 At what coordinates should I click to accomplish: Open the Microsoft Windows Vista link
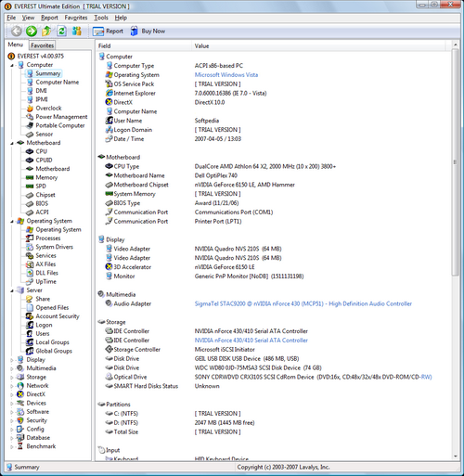(x=226, y=75)
